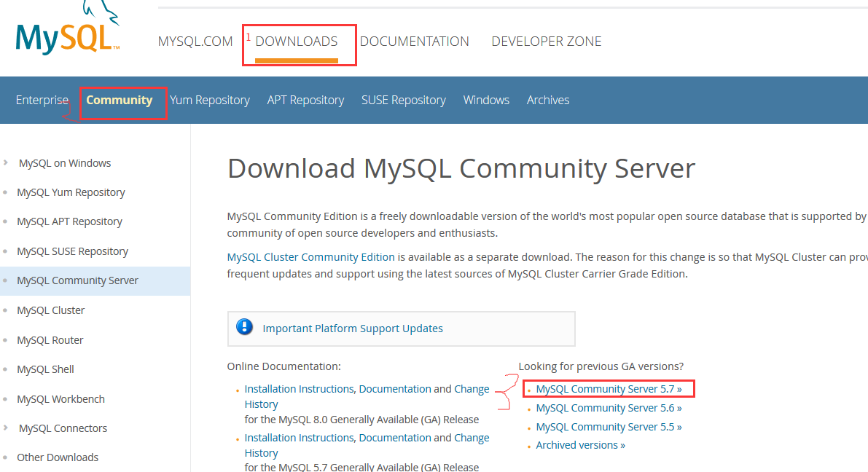The image size is (868, 472).
Task: Click MySQL Community Server 5.7 link
Action: [609, 389]
